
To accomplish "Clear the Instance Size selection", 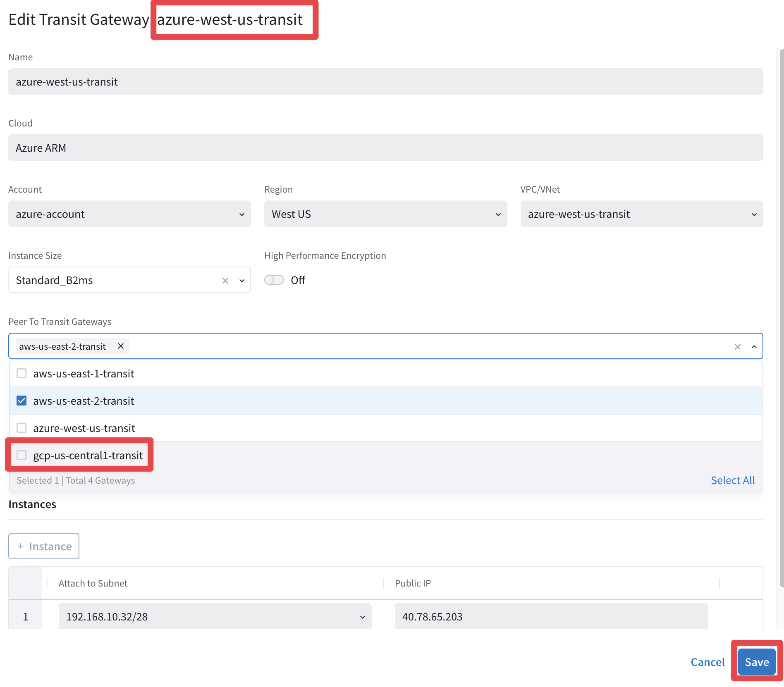I will 225,281.
